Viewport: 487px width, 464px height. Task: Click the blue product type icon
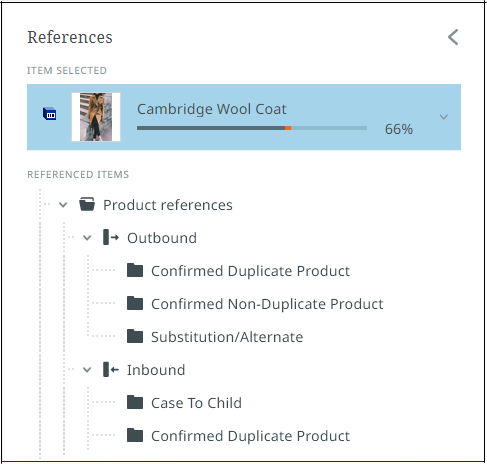click(50, 114)
